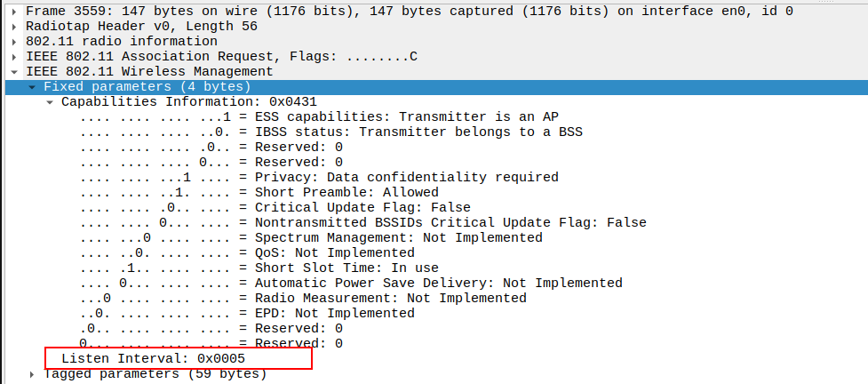Collapse the Capabilities Information 0x0431 arrow
868x384 pixels.
(x=51, y=102)
